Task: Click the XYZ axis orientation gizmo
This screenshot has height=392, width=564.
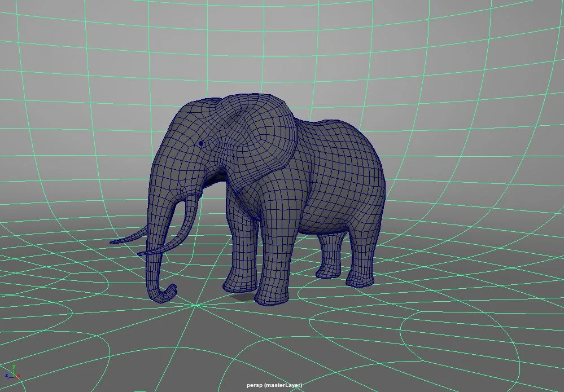Action: coord(12,372)
